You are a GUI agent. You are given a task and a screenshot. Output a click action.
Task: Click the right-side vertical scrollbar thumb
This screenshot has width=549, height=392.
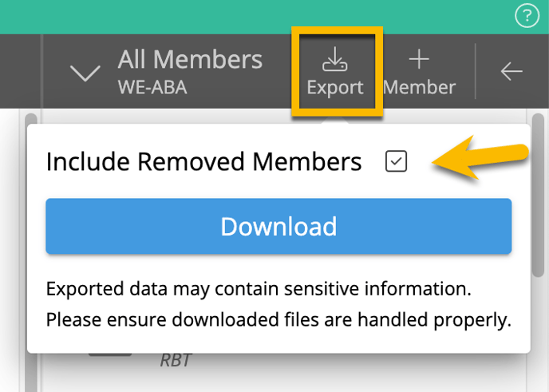click(538, 195)
